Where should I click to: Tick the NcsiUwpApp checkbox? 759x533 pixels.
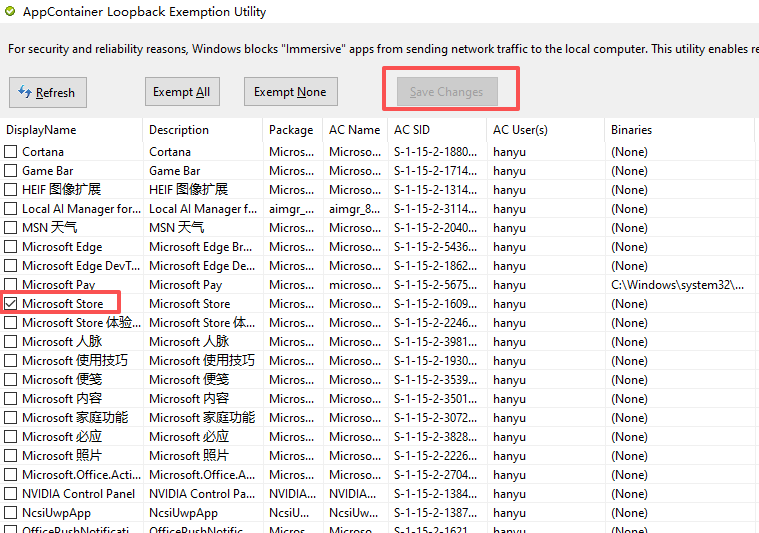pos(10,512)
